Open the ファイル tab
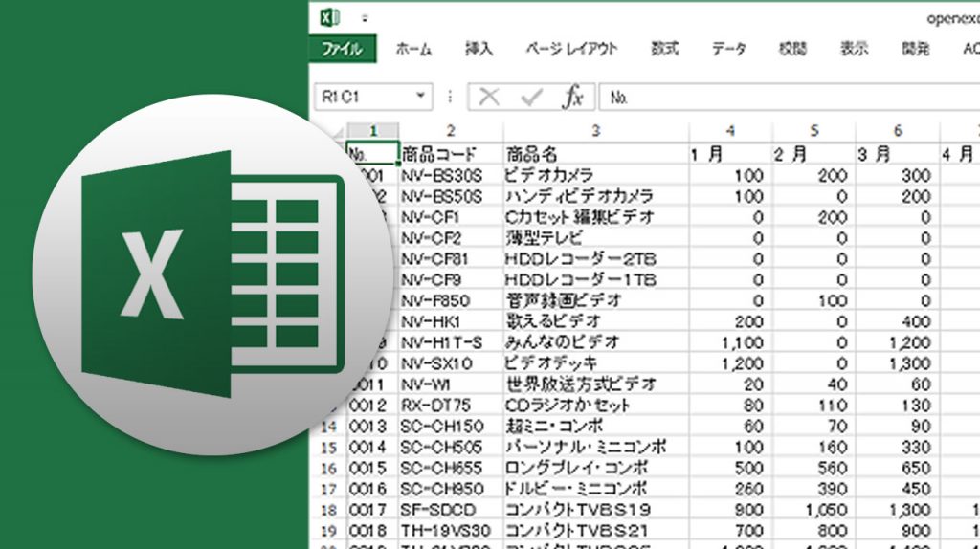 [x=343, y=49]
